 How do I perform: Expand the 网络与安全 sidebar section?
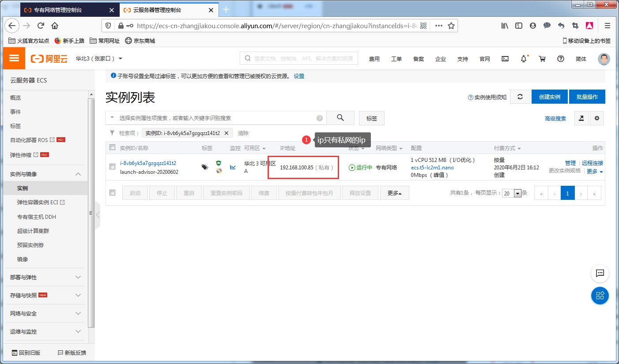[49, 313]
